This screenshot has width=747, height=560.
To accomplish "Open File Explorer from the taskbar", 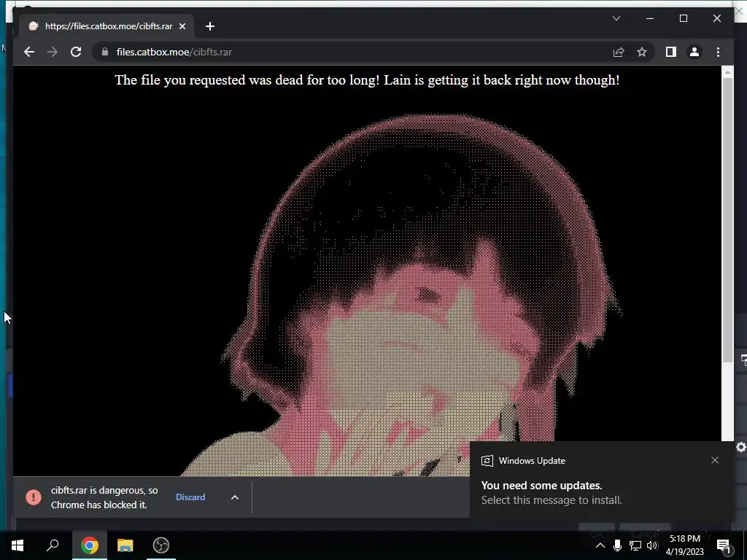I will pyautogui.click(x=125, y=545).
